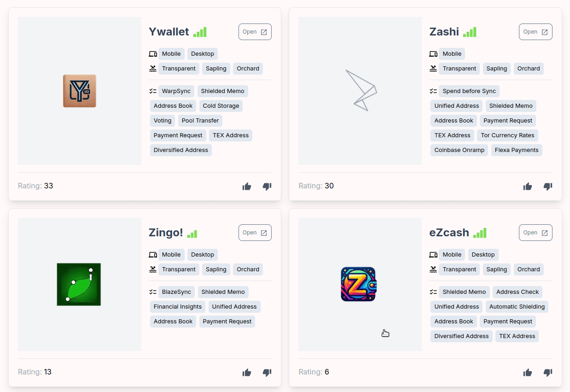Screen dimensions: 570x392
Task: Like the eZcash wallet
Action: (x=528, y=373)
